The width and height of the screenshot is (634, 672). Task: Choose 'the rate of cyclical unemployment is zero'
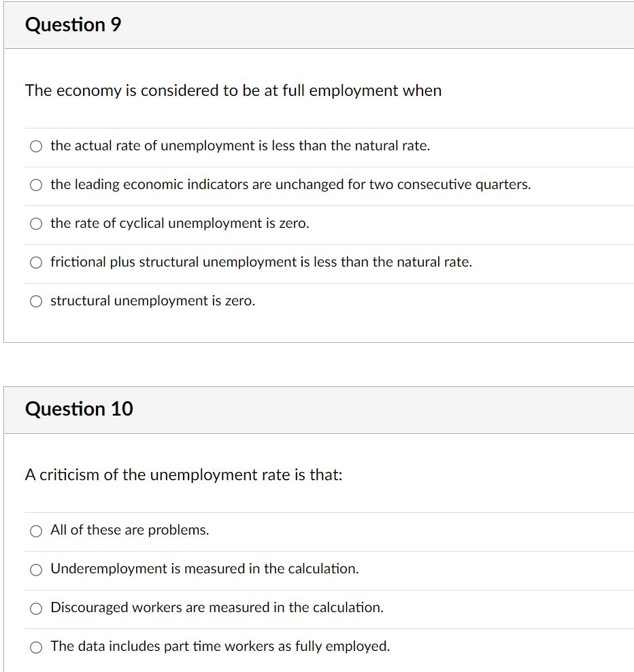pyautogui.click(x=35, y=223)
